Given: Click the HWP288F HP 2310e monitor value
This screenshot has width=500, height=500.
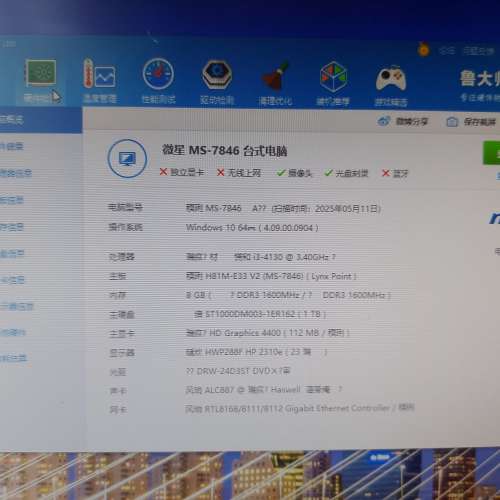Looking at the screenshot, I should 256,352.
